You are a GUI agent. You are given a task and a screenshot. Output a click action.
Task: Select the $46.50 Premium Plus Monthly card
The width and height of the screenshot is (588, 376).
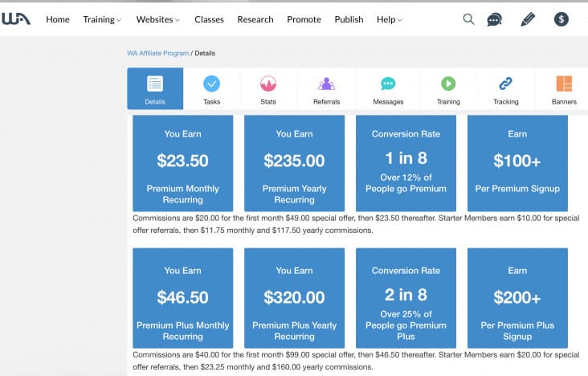(x=182, y=298)
